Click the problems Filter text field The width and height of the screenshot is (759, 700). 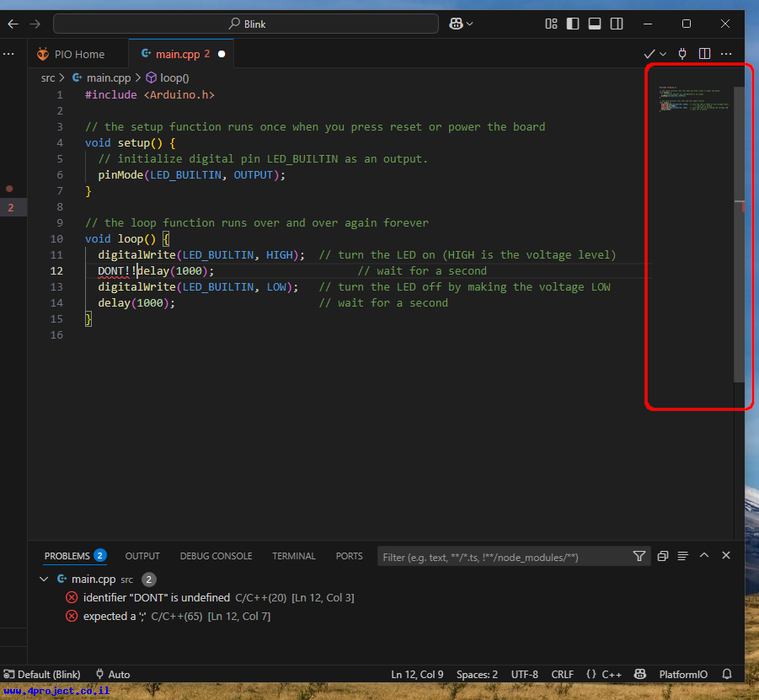[504, 557]
